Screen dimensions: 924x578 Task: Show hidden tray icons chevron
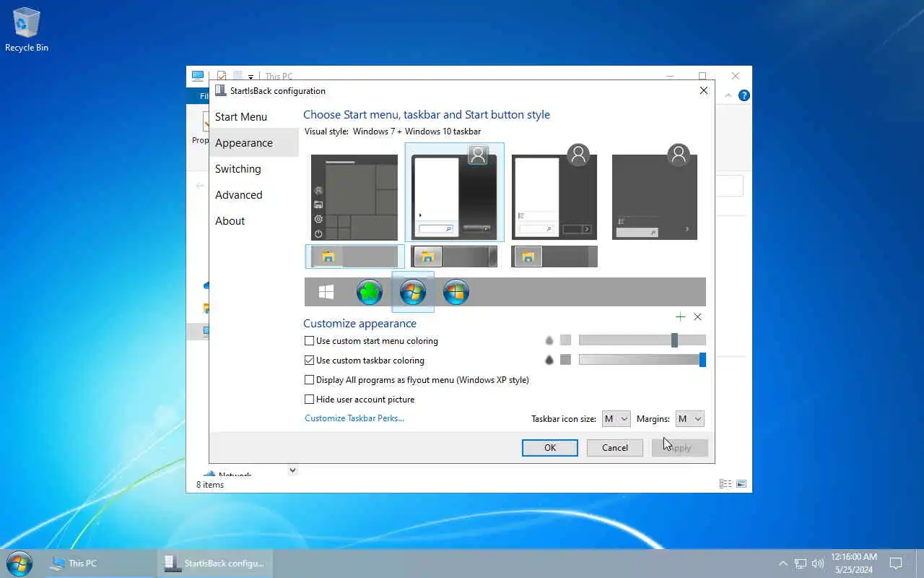[x=783, y=563]
